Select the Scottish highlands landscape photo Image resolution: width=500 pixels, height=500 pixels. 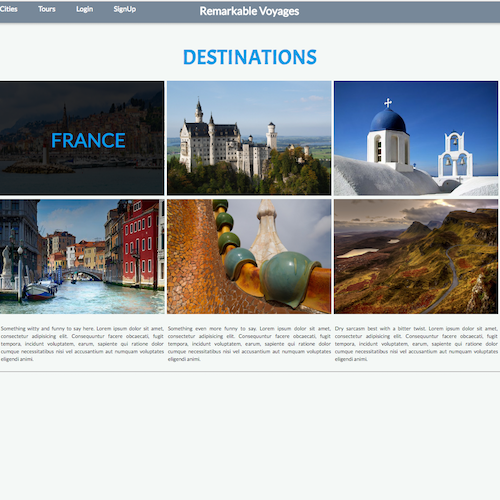coord(416,257)
